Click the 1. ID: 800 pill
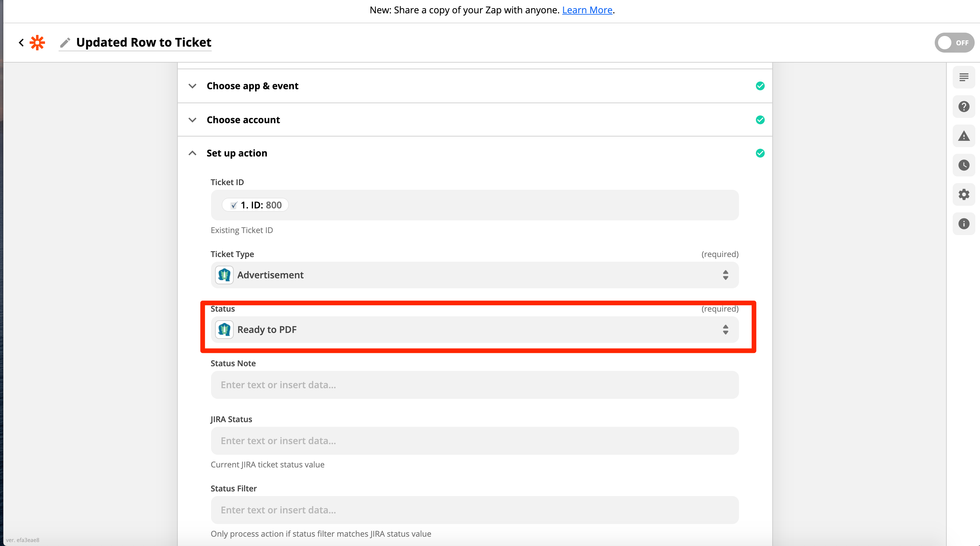 tap(256, 205)
